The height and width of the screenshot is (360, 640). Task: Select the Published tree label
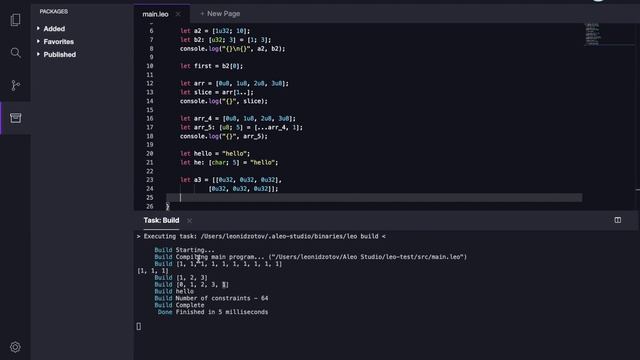[x=60, y=55]
